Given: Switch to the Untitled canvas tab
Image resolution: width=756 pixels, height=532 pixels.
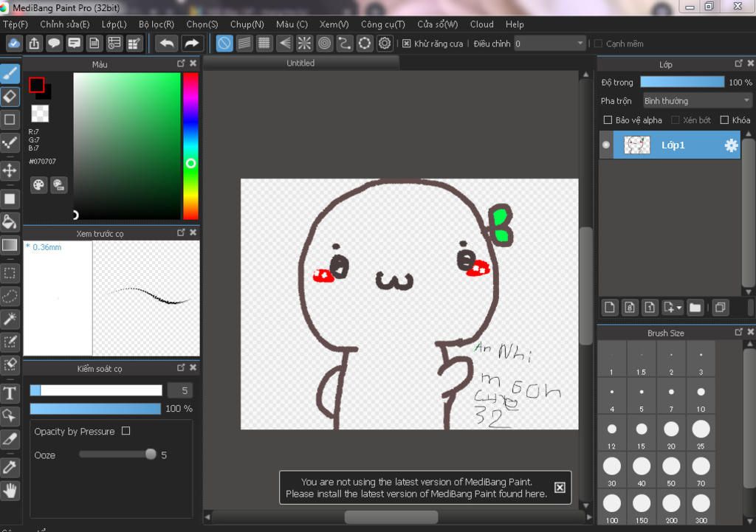Looking at the screenshot, I should click(300, 63).
